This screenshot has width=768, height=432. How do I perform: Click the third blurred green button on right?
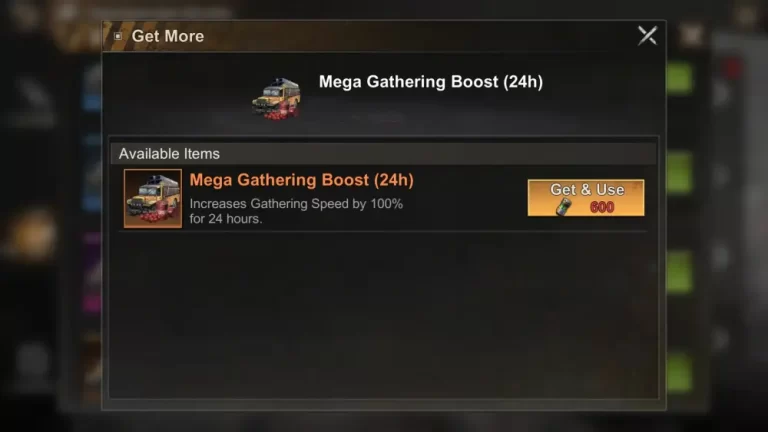(679, 272)
